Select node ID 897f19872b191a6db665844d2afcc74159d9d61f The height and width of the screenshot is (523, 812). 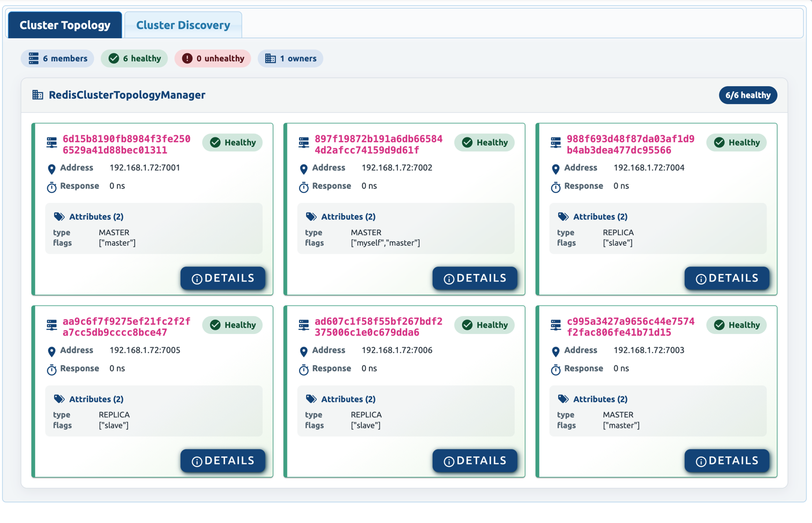pos(379,144)
